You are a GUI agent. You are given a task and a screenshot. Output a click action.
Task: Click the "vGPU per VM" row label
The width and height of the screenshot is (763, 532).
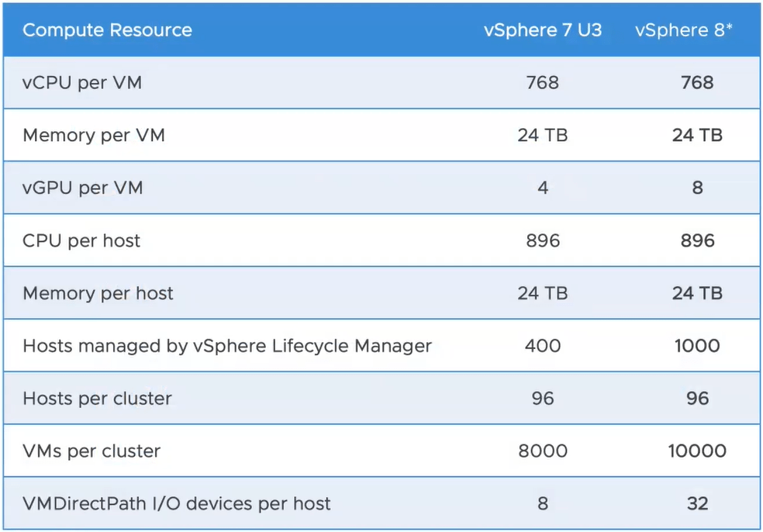point(83,188)
